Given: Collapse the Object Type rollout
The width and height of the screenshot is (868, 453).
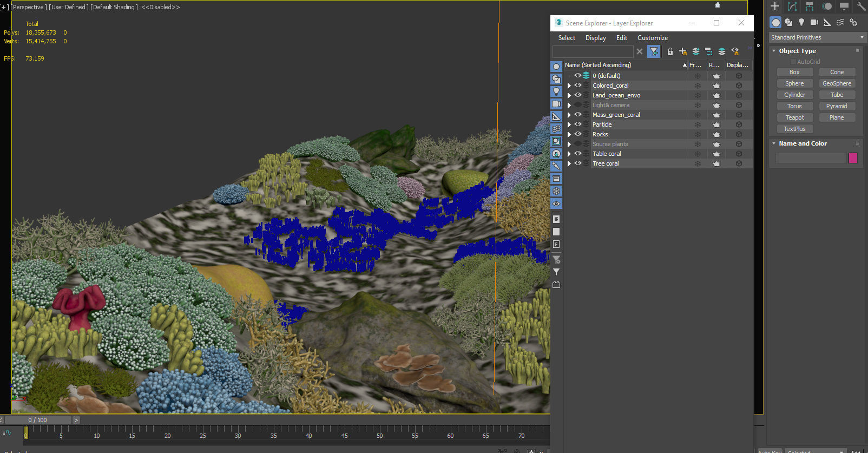Looking at the screenshot, I should click(x=774, y=51).
